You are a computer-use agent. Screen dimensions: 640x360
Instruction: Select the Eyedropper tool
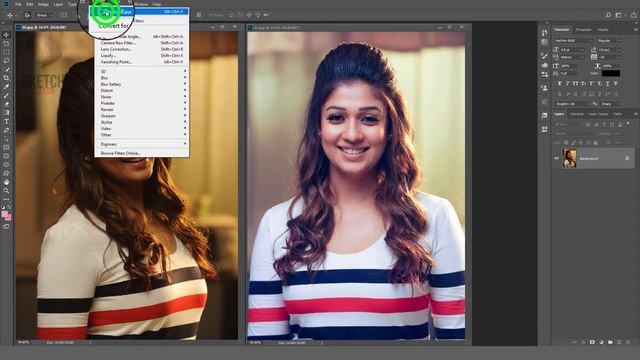pyautogui.click(x=6, y=87)
